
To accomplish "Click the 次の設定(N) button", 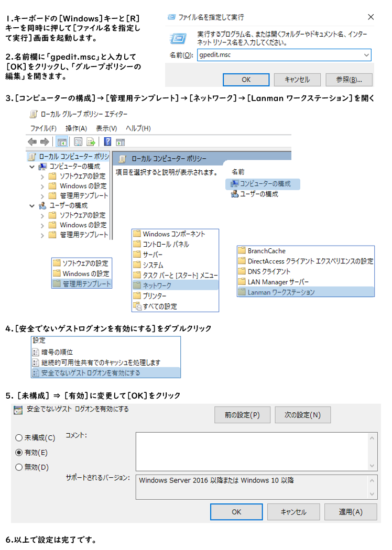I will (302, 415).
